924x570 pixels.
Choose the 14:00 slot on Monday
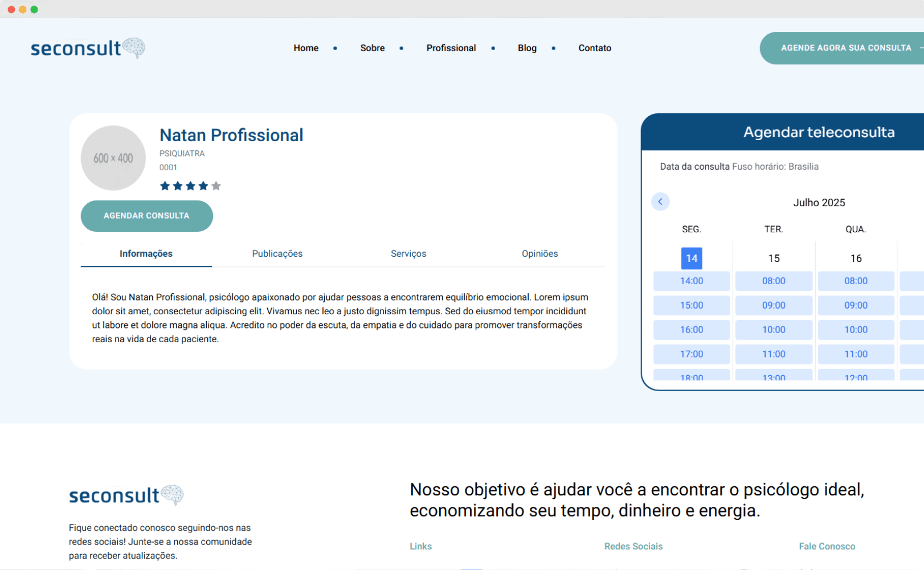[x=691, y=281]
